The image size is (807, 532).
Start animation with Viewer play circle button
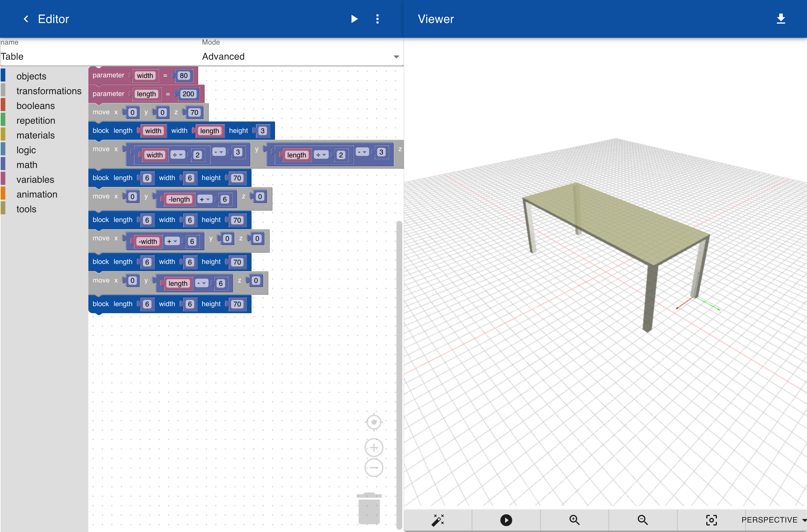(506, 520)
